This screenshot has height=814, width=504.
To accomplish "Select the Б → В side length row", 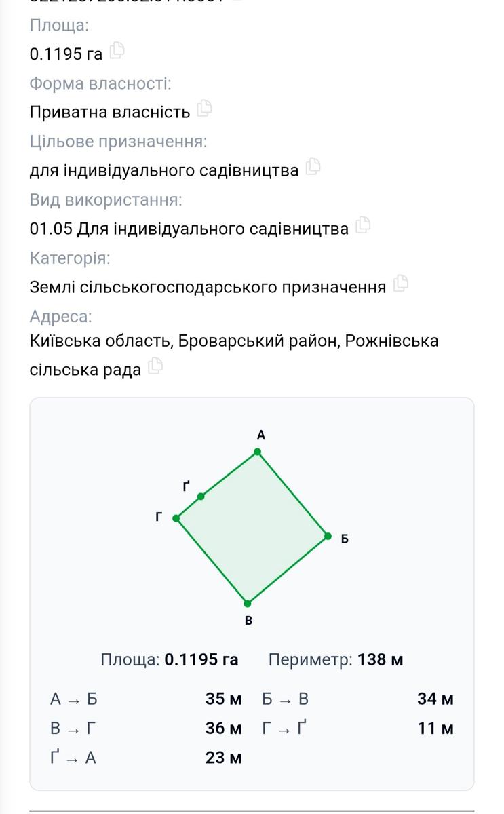I will point(358,699).
